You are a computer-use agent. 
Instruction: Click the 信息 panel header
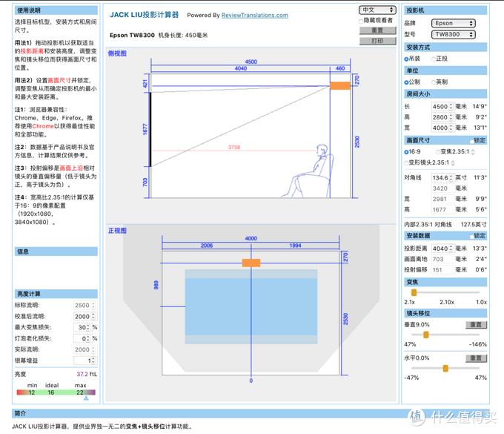(x=56, y=251)
